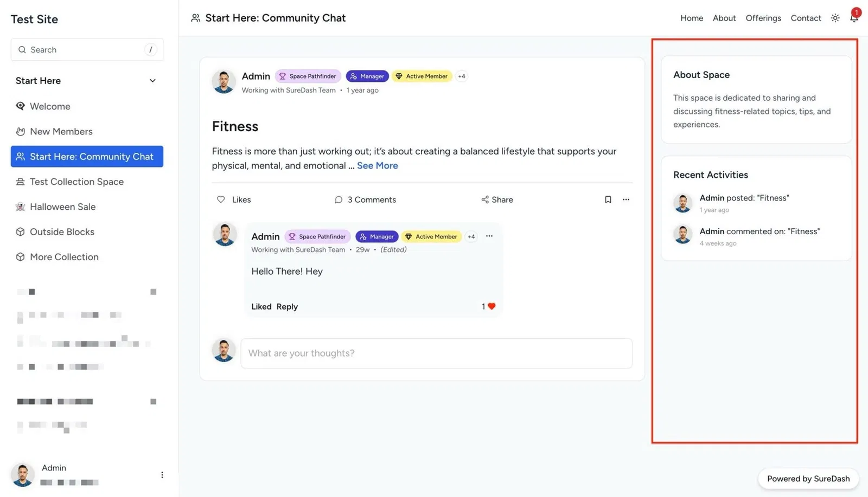The image size is (868, 497).
Task: Toggle light/dark theme with sun icon
Action: click(834, 18)
